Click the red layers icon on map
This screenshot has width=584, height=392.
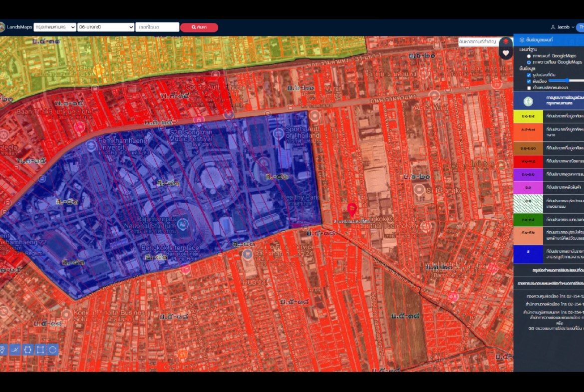506,42
